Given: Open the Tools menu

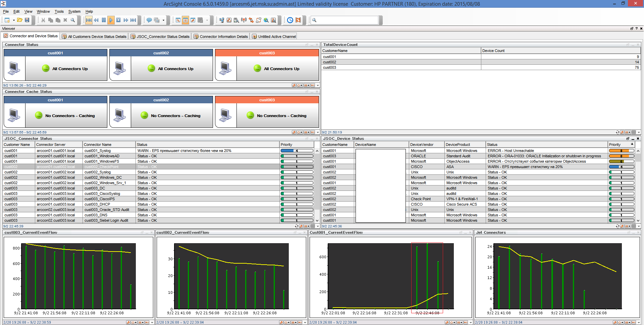Looking at the screenshot, I should 59,11.
